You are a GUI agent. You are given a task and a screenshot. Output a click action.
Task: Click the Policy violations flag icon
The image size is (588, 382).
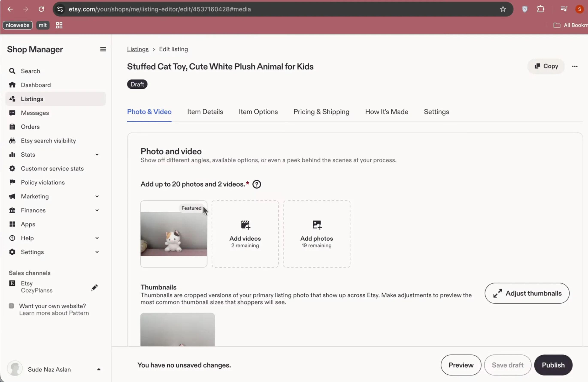point(12,182)
